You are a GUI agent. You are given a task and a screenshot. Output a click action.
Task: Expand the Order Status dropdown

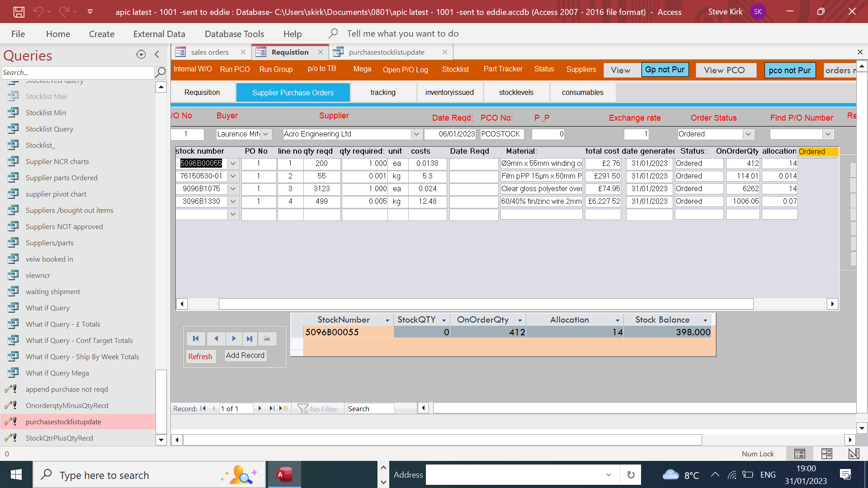[748, 134]
